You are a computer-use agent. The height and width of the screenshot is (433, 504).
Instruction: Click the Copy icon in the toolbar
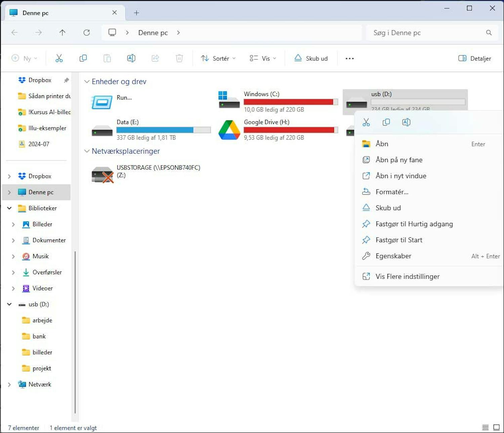(x=83, y=58)
